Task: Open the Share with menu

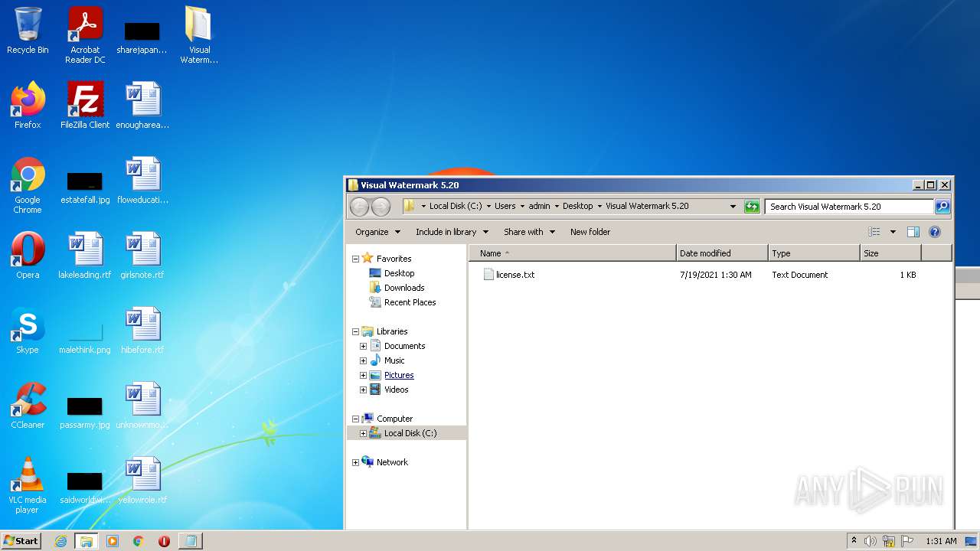Action: pyautogui.click(x=529, y=232)
